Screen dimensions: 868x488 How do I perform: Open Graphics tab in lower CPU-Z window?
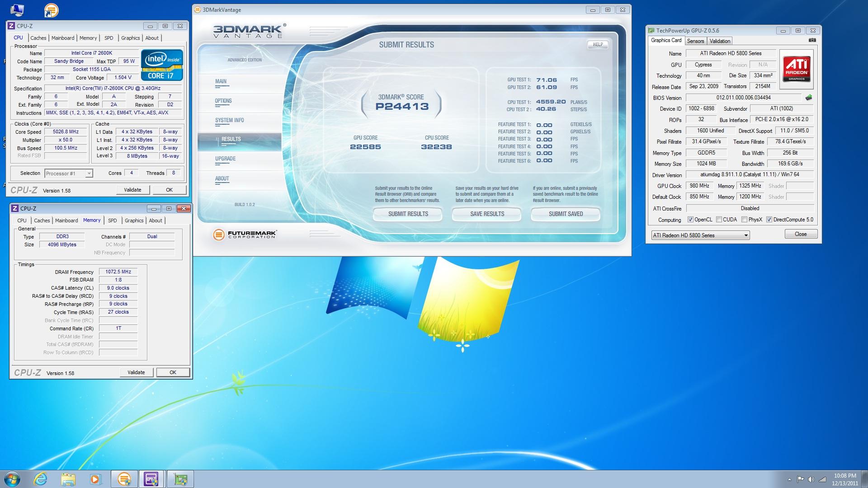point(134,221)
